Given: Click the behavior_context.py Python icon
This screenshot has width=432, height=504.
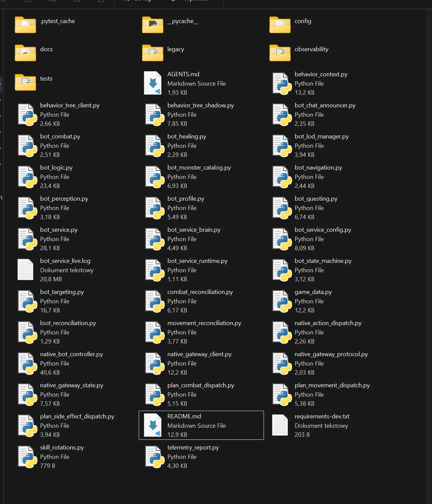Looking at the screenshot, I should (x=282, y=84).
